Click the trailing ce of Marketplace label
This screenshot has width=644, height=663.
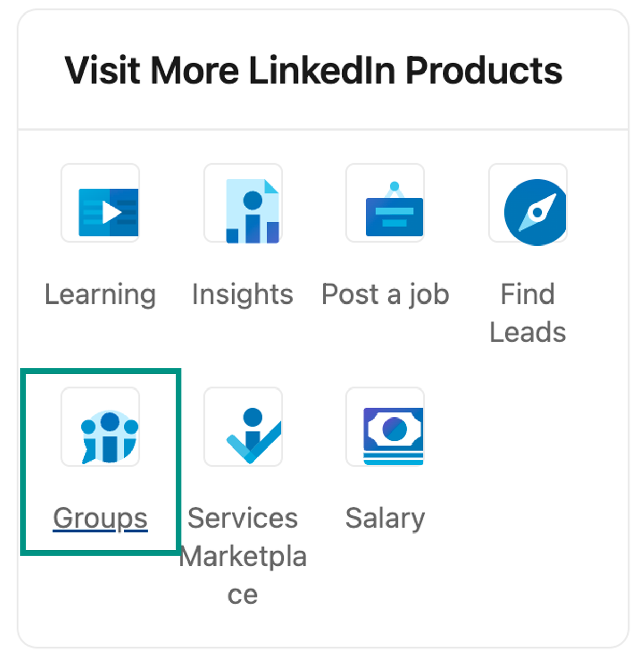tap(242, 595)
